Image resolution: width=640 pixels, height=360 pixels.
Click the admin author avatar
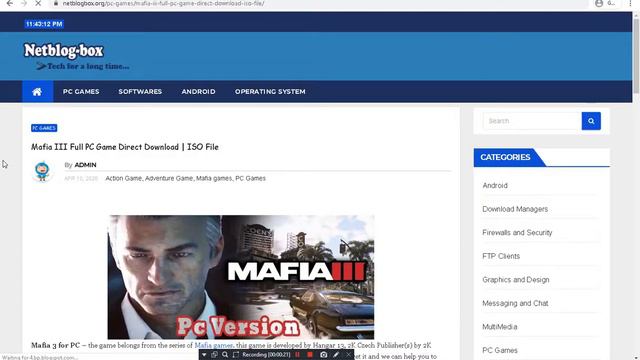[x=42, y=171]
